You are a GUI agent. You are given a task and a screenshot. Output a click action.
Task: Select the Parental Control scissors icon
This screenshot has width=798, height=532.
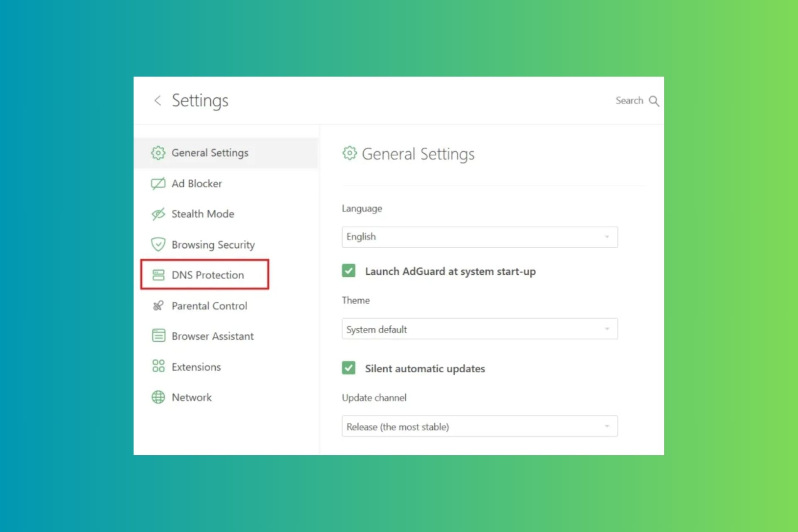tap(158, 305)
